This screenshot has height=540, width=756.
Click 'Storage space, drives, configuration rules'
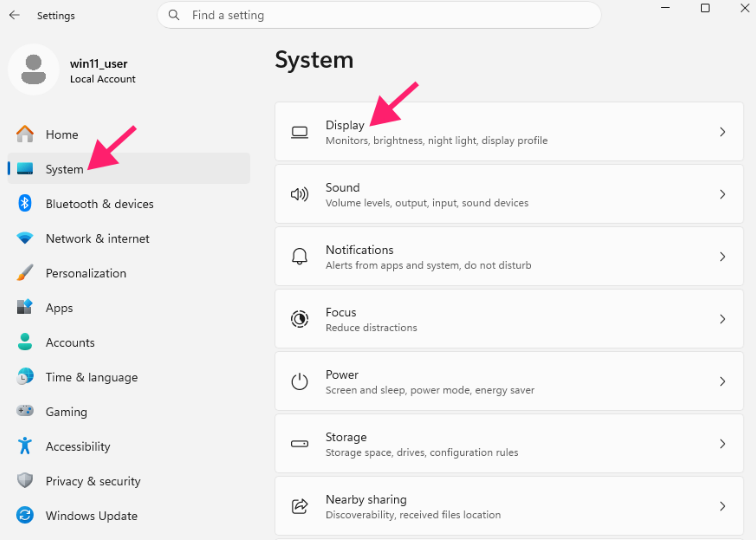pyautogui.click(x=422, y=452)
